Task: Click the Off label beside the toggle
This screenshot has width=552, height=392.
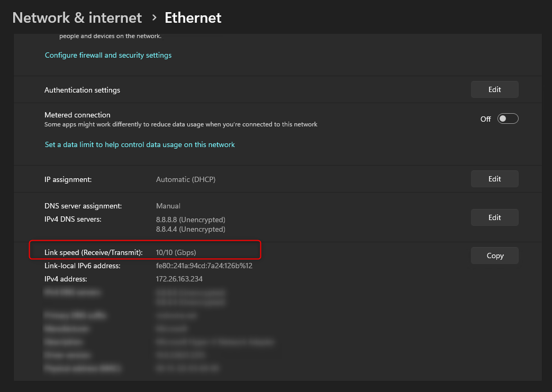Action: [x=485, y=119]
